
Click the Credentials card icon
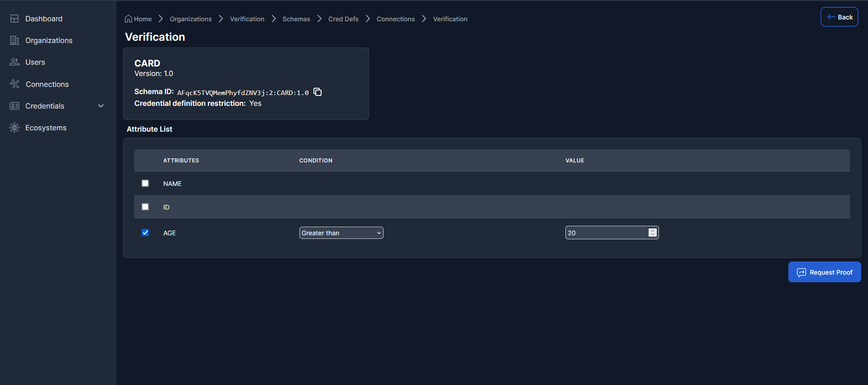pyautogui.click(x=14, y=106)
